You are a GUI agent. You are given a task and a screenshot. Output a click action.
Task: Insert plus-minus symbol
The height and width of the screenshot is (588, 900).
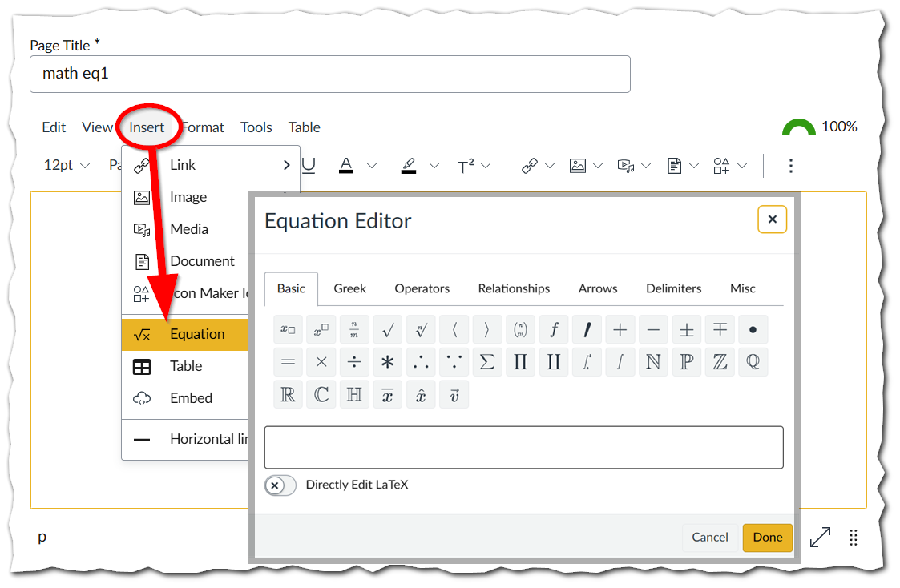[x=687, y=330]
